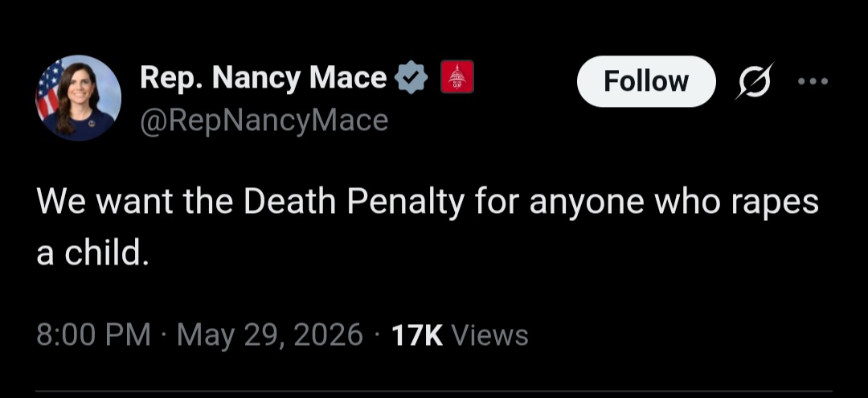Click the 17K view count
Image resolution: width=868 pixels, height=398 pixels.
point(417,335)
